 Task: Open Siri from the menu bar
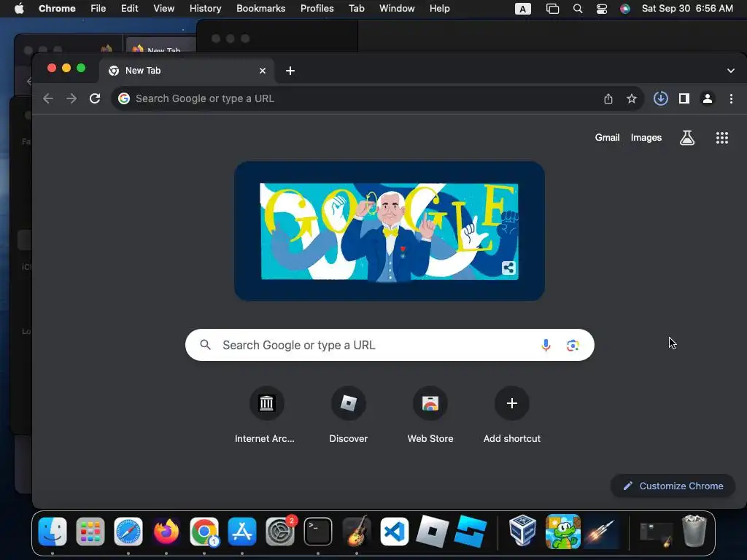click(625, 9)
